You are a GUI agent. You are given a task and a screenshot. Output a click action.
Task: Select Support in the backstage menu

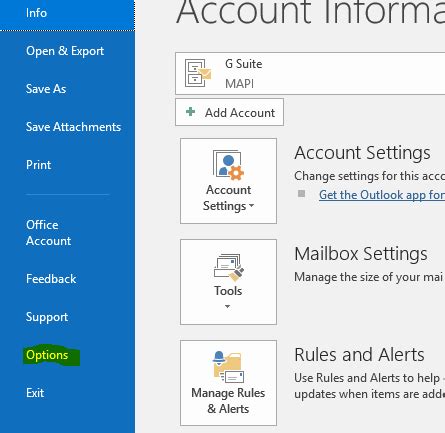click(47, 317)
